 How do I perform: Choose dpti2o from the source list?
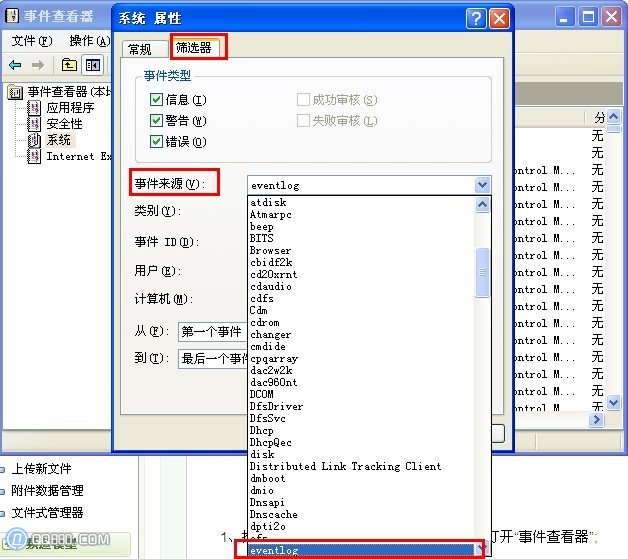pyautogui.click(x=361, y=527)
